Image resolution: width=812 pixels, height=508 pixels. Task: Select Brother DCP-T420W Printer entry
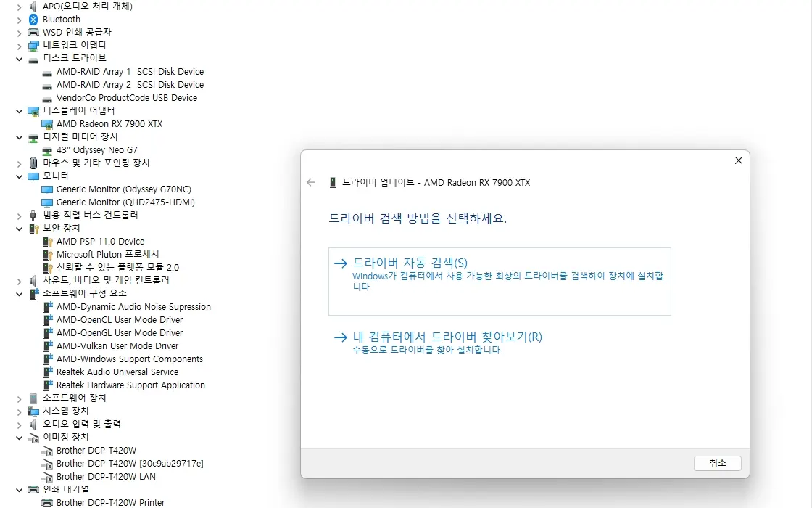[x=110, y=502]
